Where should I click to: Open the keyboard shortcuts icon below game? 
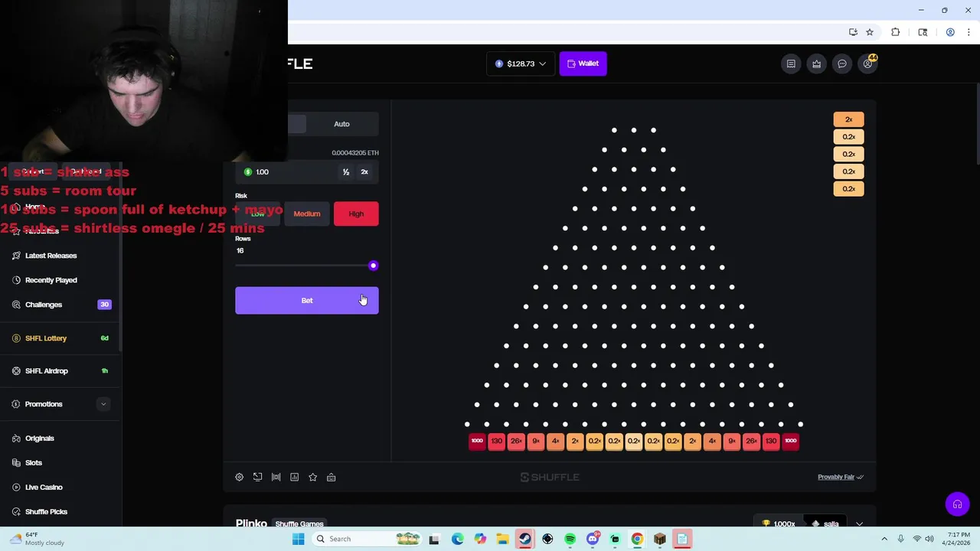pos(331,477)
